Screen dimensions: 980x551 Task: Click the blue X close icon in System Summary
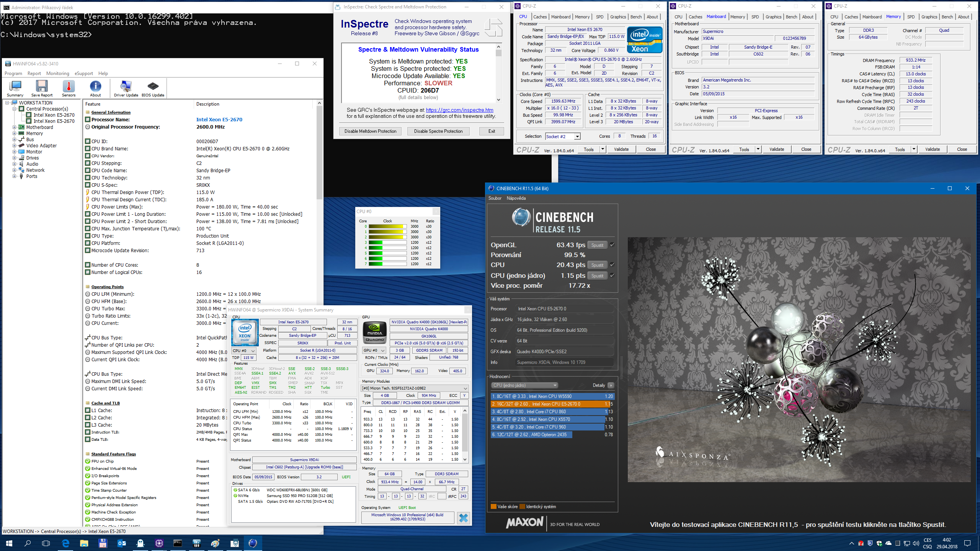463,518
